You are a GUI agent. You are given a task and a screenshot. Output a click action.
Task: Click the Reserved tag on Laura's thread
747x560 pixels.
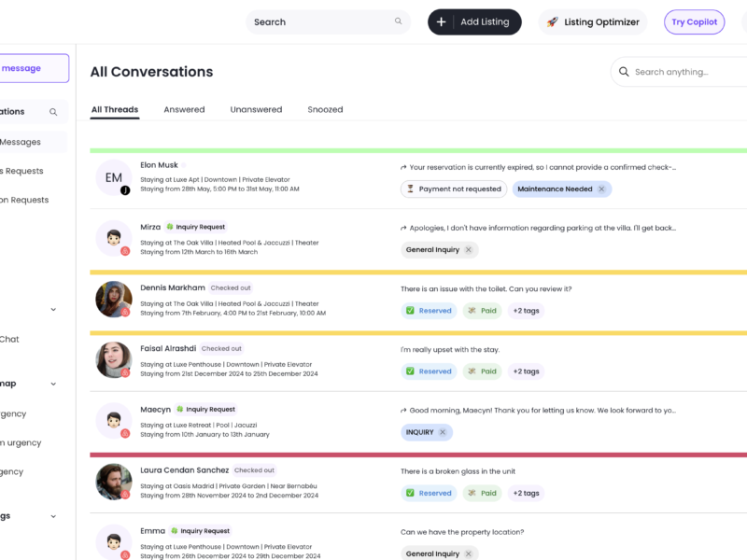click(428, 493)
